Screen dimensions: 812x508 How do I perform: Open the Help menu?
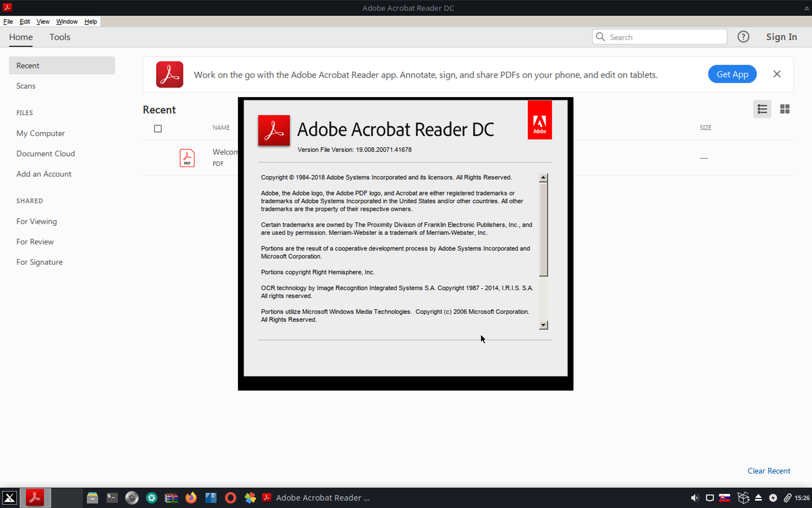(91, 22)
